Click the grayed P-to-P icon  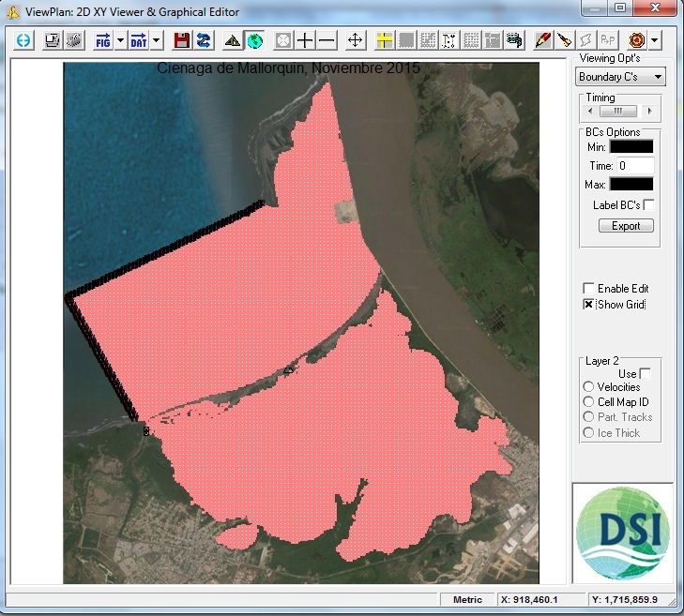[x=608, y=40]
